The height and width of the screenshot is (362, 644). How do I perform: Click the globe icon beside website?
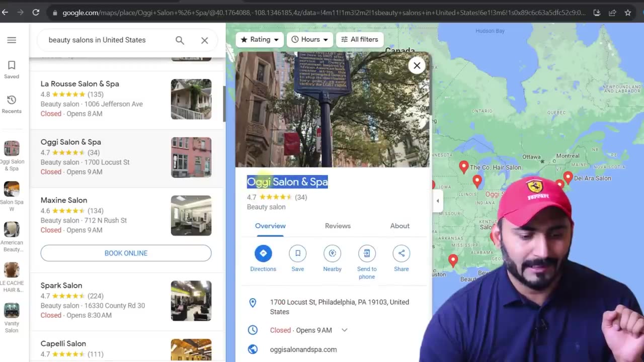[x=253, y=349]
